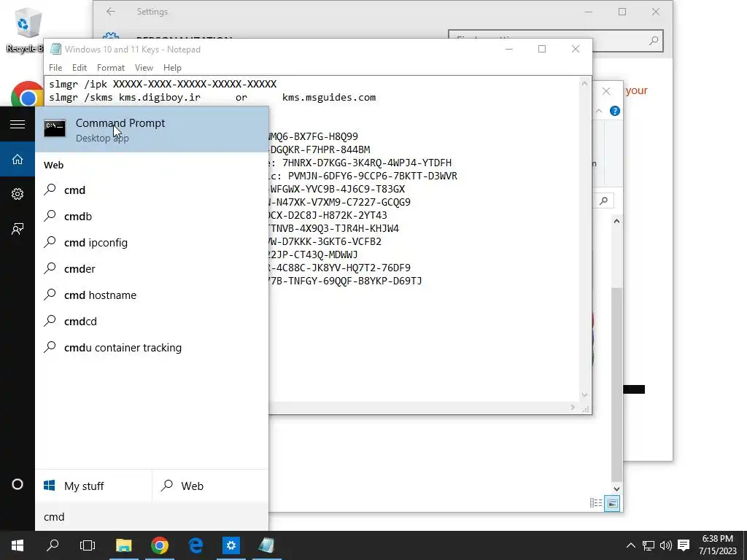The height and width of the screenshot is (560, 747).
Task: Open File Explorer from taskbar
Action: click(123, 545)
